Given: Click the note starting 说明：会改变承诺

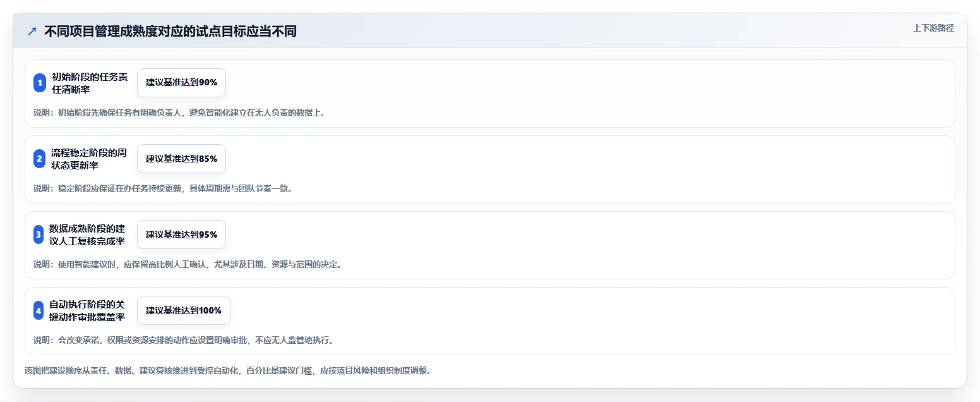Looking at the screenshot, I should pos(183,340).
